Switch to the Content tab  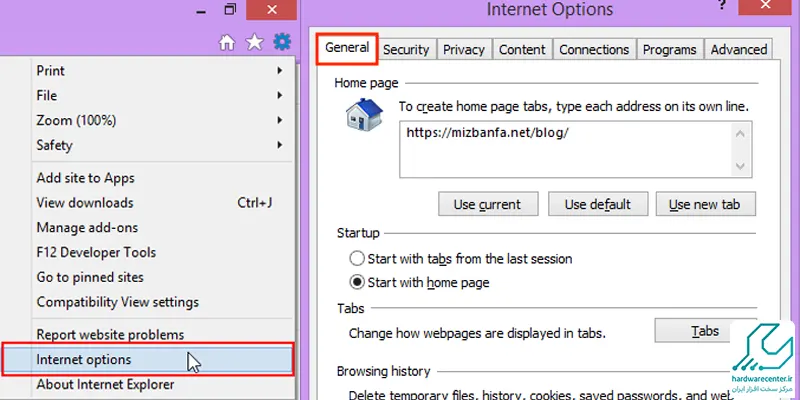pyautogui.click(x=522, y=49)
